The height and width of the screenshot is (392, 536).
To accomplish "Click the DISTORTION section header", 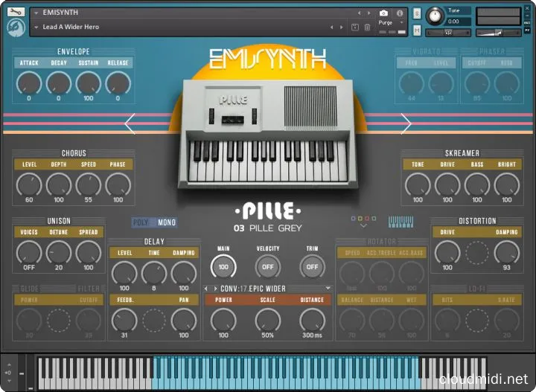I will (477, 221).
